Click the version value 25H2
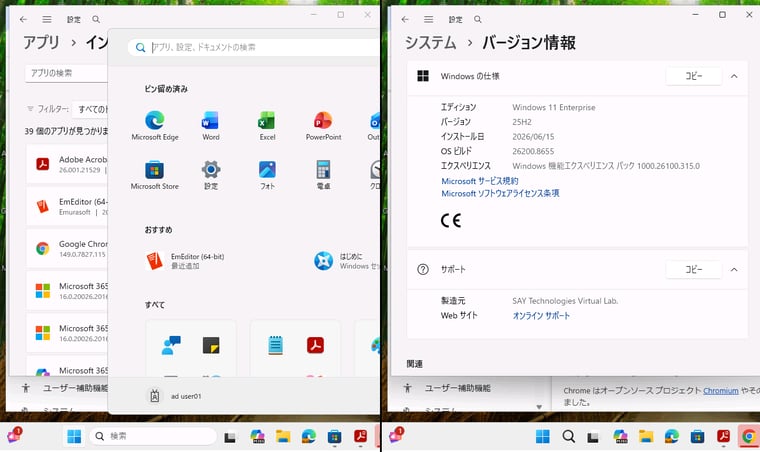This screenshot has width=760, height=452. 522,122
